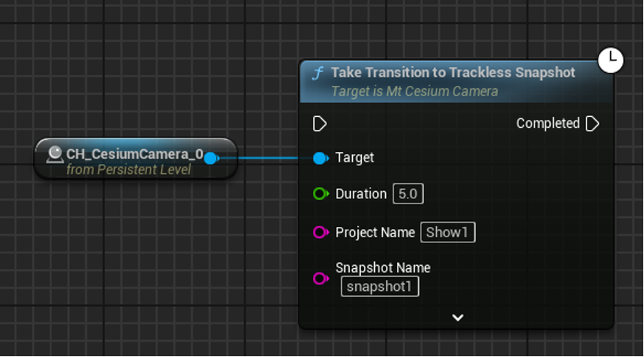Select the CH_CesiumCamera_0 reference node label

(x=135, y=154)
